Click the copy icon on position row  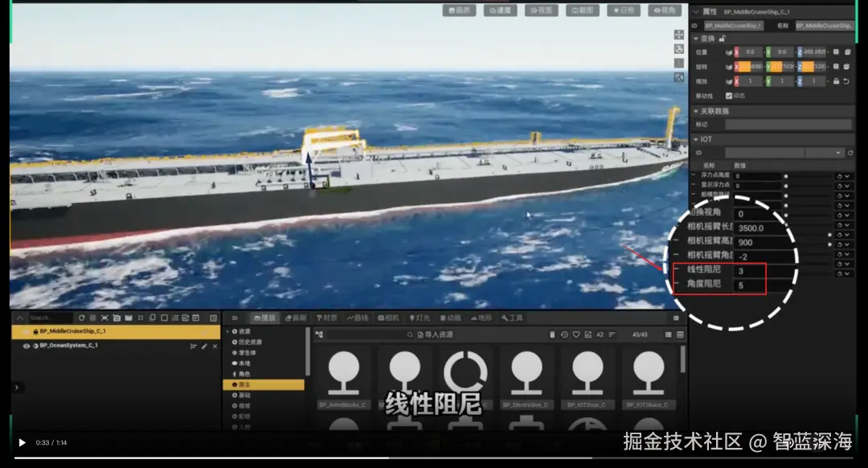pyautogui.click(x=837, y=52)
